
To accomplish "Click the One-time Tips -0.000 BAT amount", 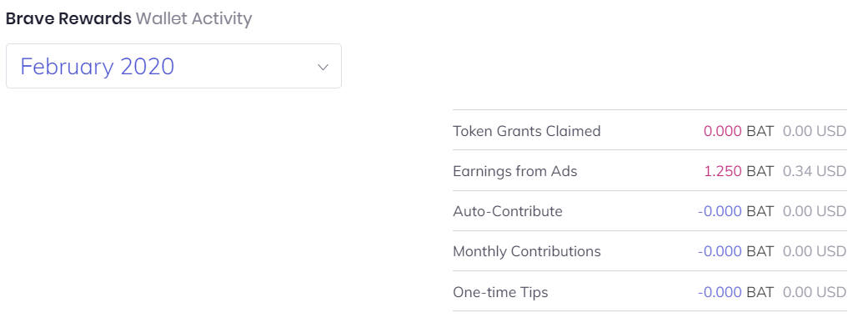I will pyautogui.click(x=735, y=292).
